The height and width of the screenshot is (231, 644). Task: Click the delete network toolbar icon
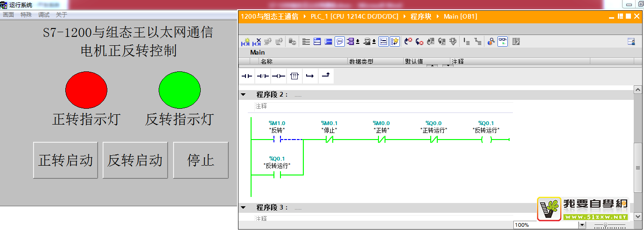(257, 42)
